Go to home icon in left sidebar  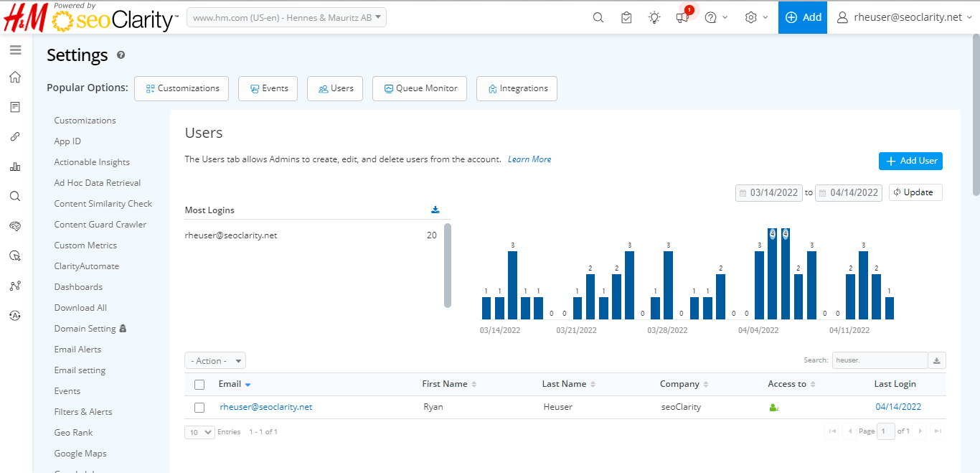tap(15, 78)
